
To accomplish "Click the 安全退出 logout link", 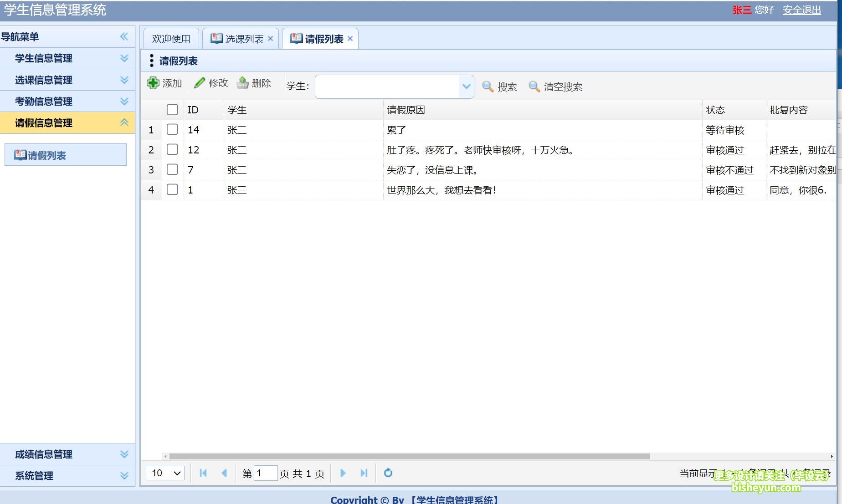I will pyautogui.click(x=801, y=10).
